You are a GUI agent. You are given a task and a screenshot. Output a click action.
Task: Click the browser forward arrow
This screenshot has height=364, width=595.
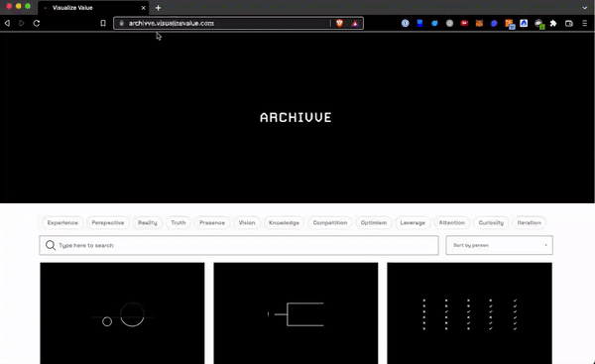(22, 23)
